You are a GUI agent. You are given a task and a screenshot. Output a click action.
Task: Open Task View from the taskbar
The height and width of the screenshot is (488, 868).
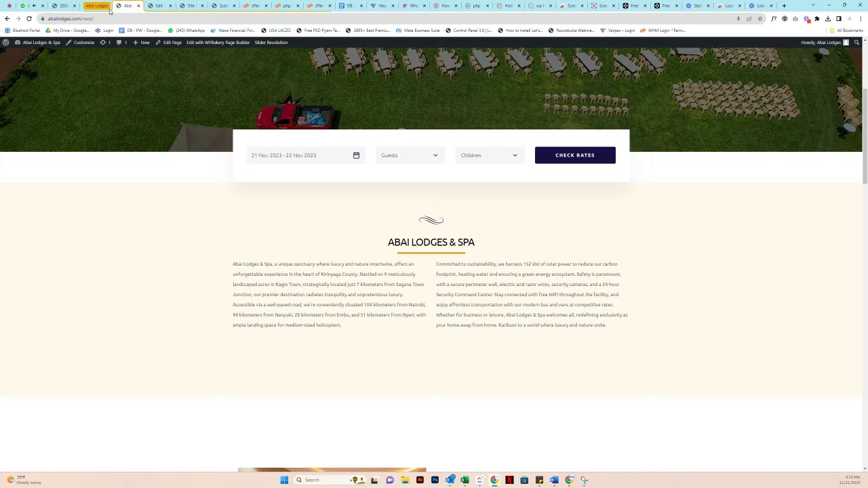click(374, 480)
